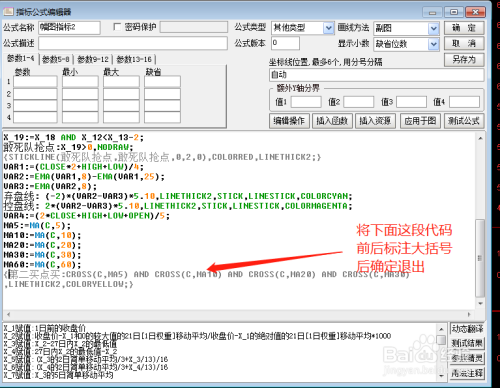The width and height of the screenshot is (500, 388).
Task: Click the code line starting 敢死队抢点
Action: coord(68,147)
